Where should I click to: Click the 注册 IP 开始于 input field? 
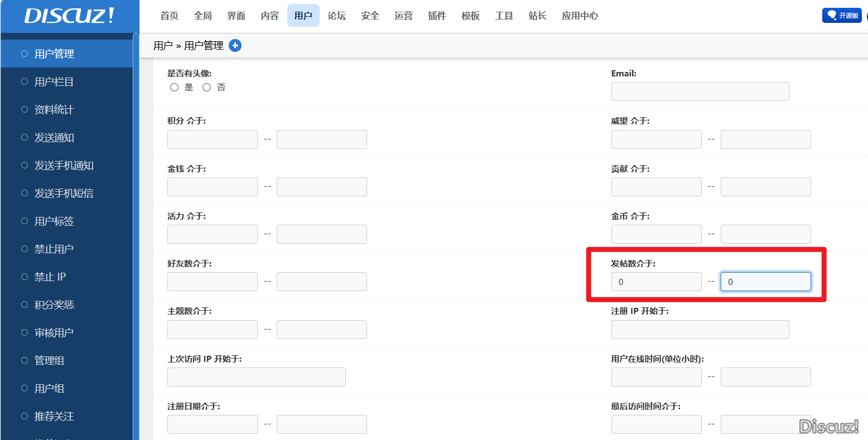pos(700,329)
